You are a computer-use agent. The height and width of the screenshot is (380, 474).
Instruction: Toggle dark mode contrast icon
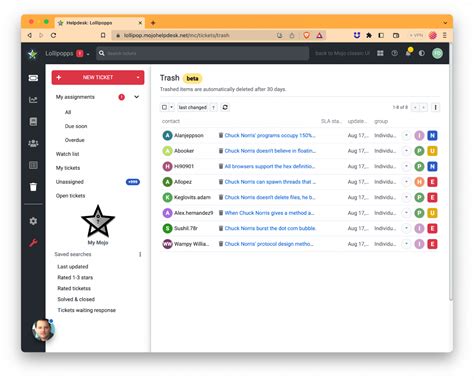click(x=422, y=53)
